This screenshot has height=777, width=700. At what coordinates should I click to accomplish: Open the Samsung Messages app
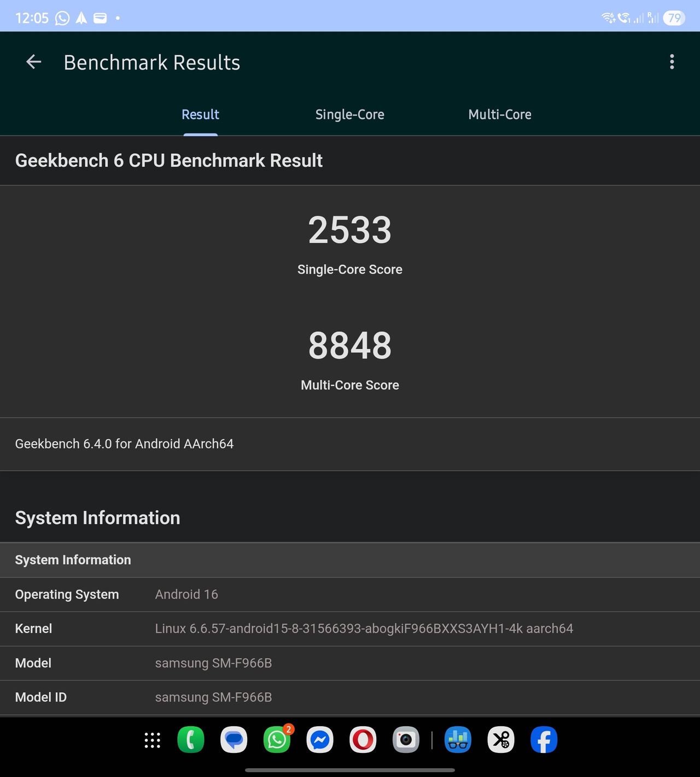point(234,740)
